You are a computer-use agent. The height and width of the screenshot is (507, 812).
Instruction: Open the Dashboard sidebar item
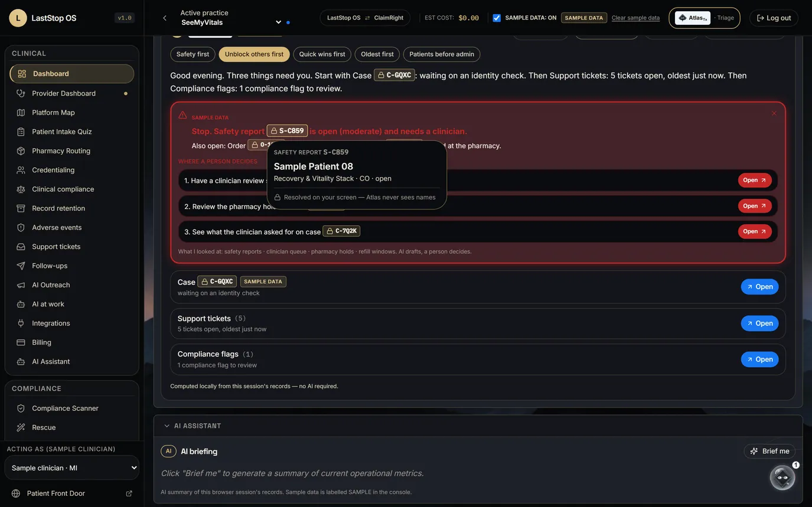(72, 74)
